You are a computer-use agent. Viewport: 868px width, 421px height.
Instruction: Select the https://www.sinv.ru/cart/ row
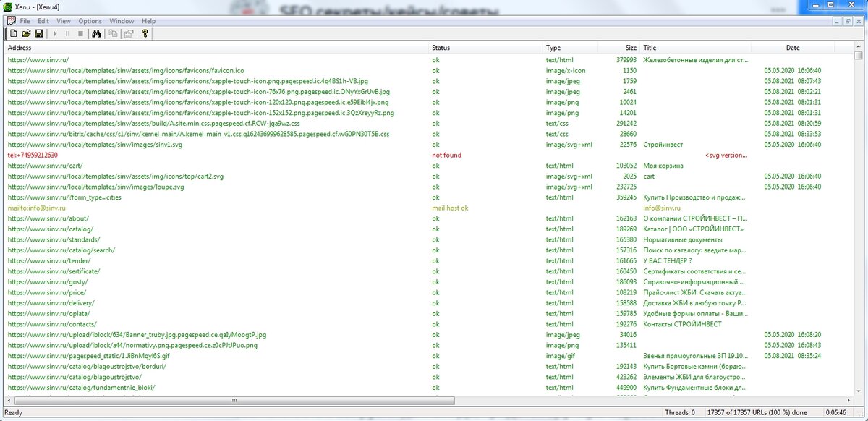[x=45, y=166]
